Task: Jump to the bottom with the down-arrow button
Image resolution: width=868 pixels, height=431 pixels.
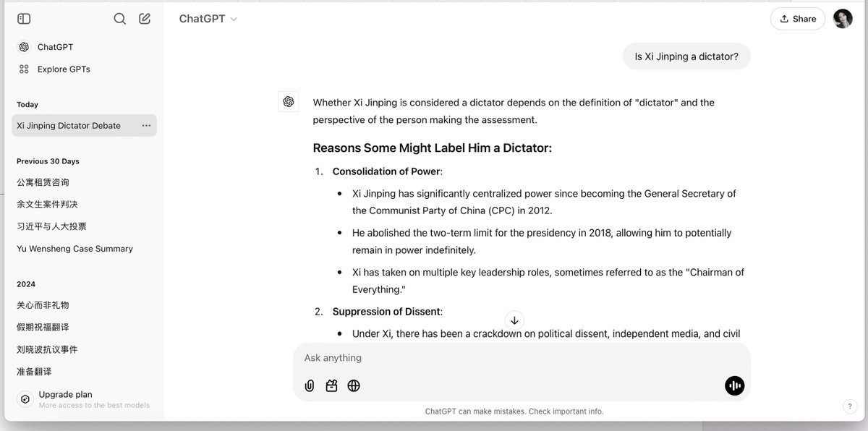Action: (514, 320)
